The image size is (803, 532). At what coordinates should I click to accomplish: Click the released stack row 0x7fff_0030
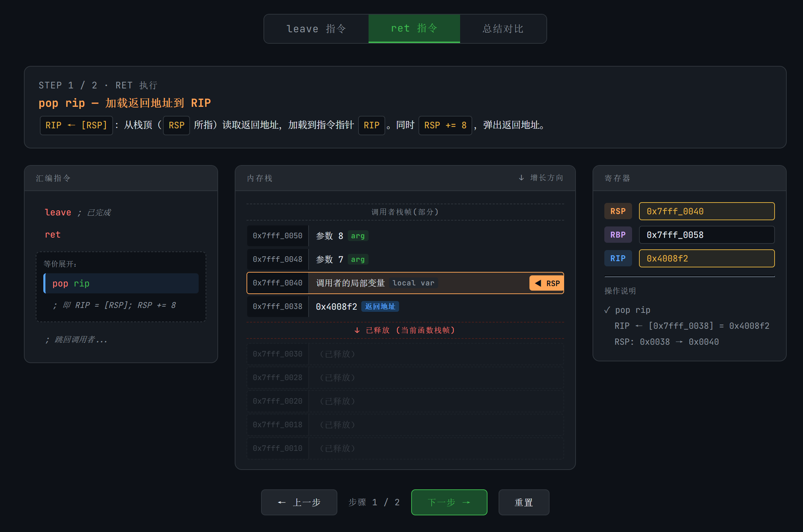(x=277, y=354)
